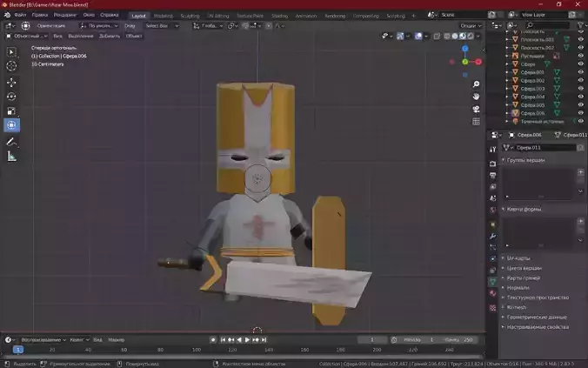Click the pan hand icon in the viewport
The width and height of the screenshot is (588, 368).
coord(476,97)
